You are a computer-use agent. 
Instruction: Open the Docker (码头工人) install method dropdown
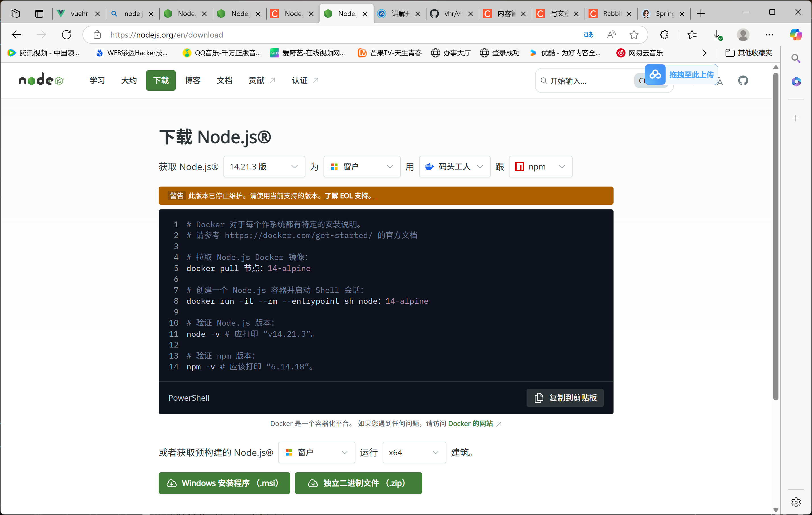[x=454, y=167]
